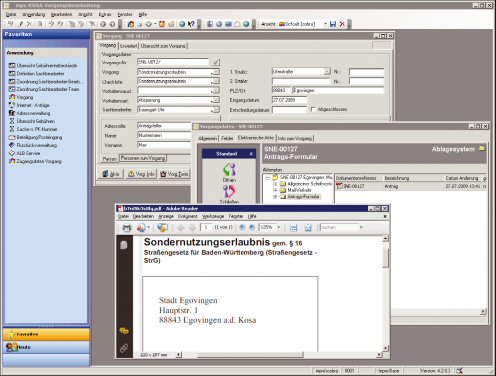Viewport: 496px width, 376px height.
Task: Select the SNE-00127 Antrag document row
Action: (x=410, y=186)
